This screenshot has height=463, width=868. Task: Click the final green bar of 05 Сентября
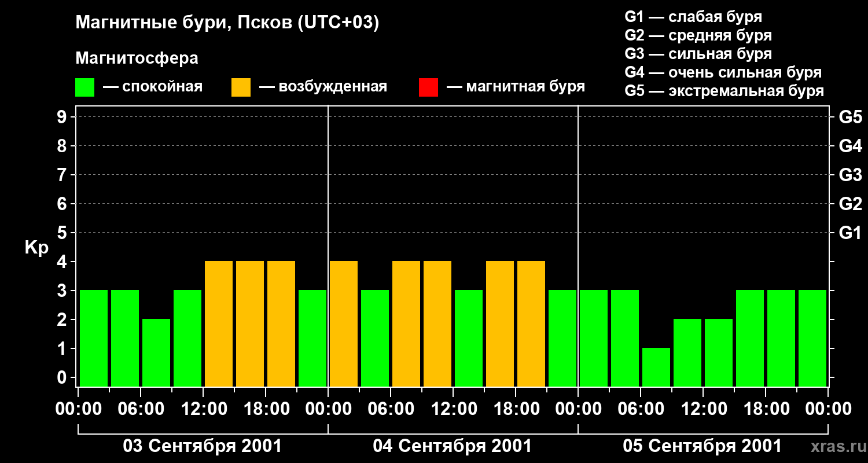812,338
